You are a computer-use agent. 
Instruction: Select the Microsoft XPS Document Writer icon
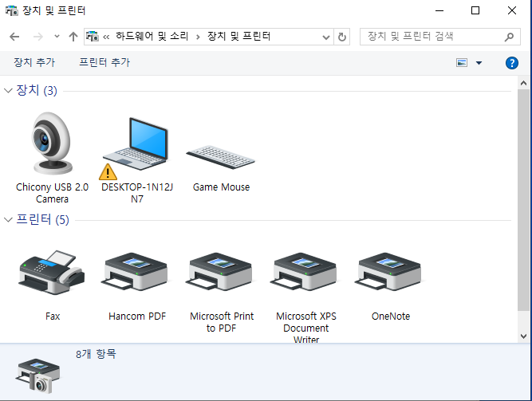305,272
